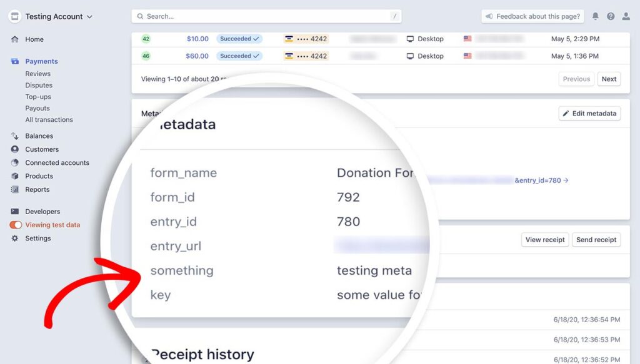
Task: Click the user profile icon
Action: pos(626,16)
